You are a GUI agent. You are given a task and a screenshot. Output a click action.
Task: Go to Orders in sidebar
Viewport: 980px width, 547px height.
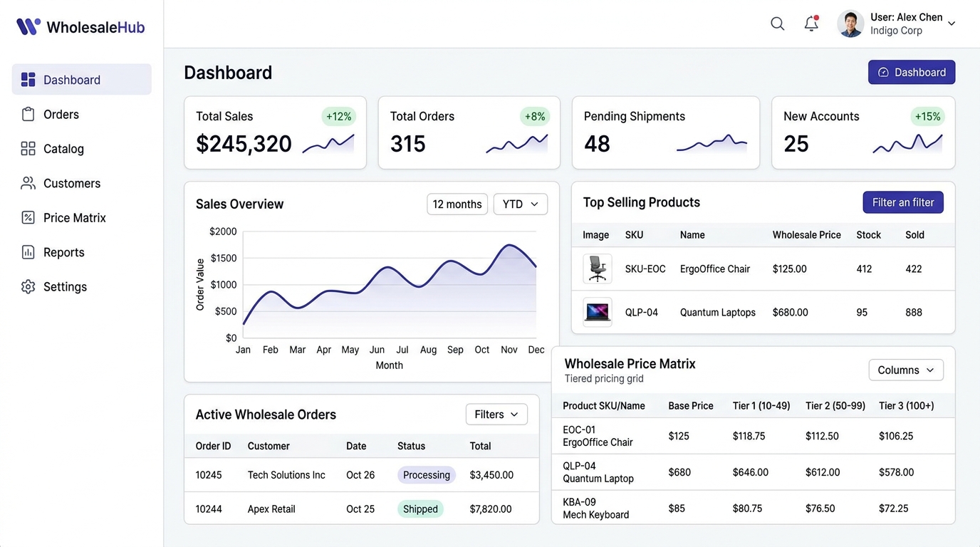point(82,114)
